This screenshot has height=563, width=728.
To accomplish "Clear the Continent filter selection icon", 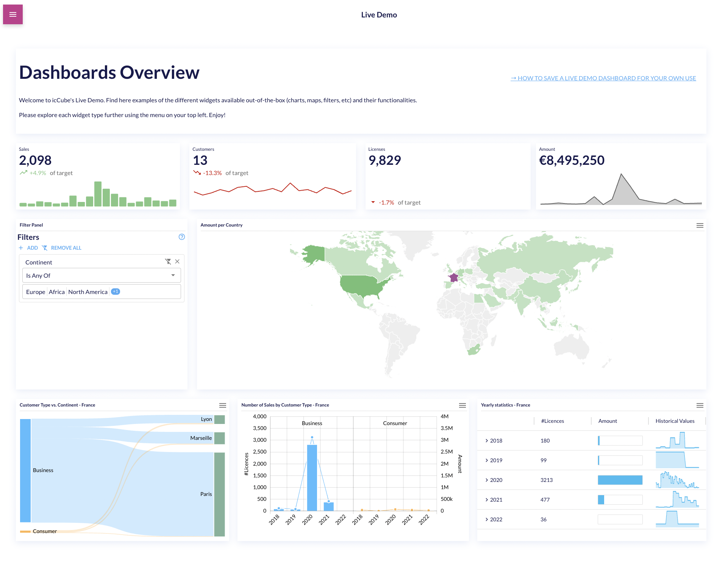I will [x=168, y=261].
